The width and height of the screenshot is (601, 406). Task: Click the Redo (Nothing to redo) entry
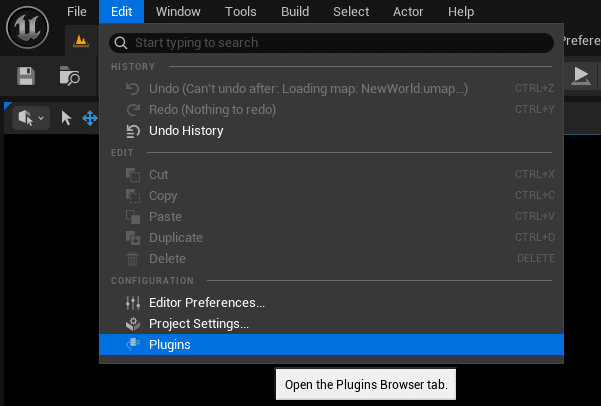point(331,110)
